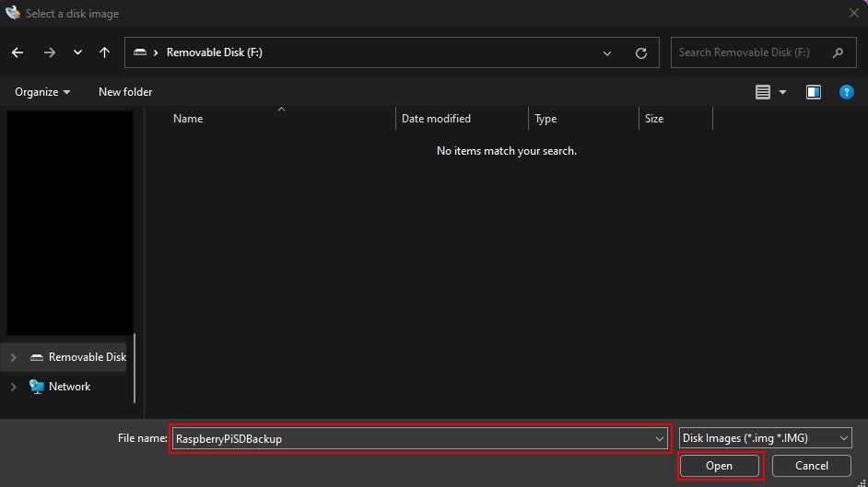Click the Open button
Screen dimensions: 868x487
[x=719, y=466]
